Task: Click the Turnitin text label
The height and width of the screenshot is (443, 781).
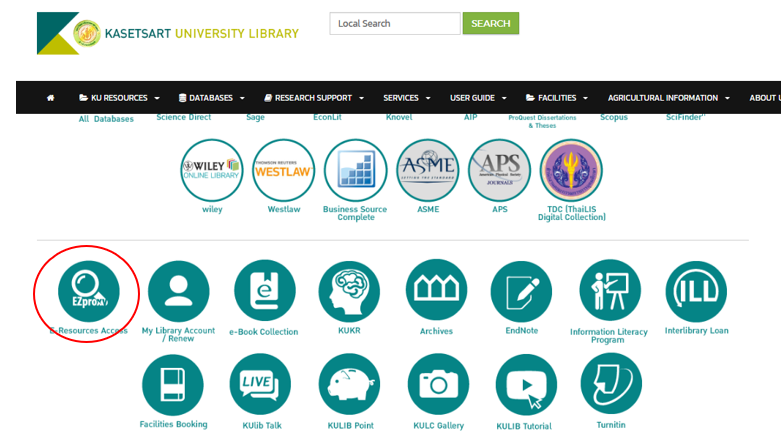Action: pyautogui.click(x=611, y=425)
